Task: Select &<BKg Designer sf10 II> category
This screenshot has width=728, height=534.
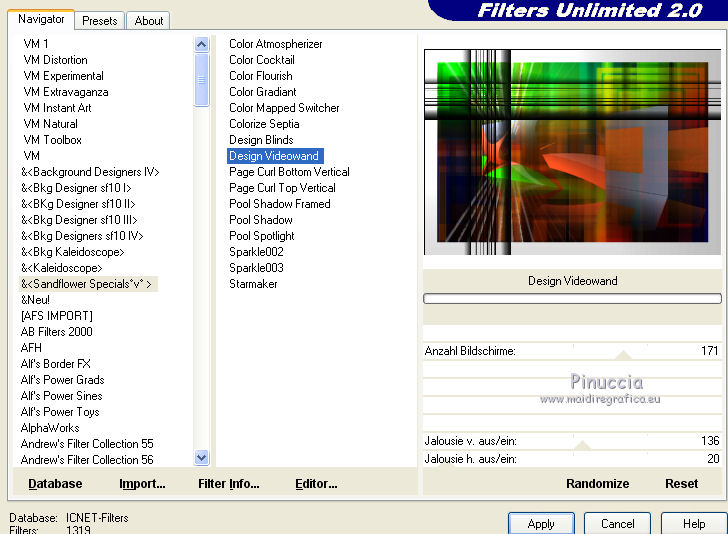Action: point(78,204)
